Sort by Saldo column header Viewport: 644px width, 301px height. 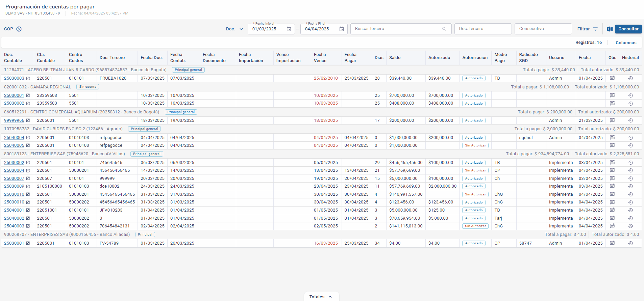point(395,58)
